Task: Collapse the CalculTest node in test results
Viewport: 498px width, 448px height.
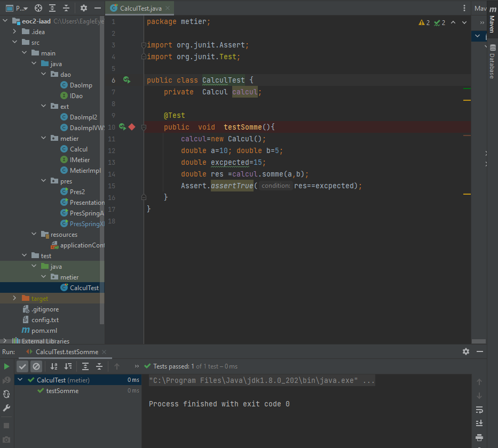Action: pyautogui.click(x=20, y=379)
